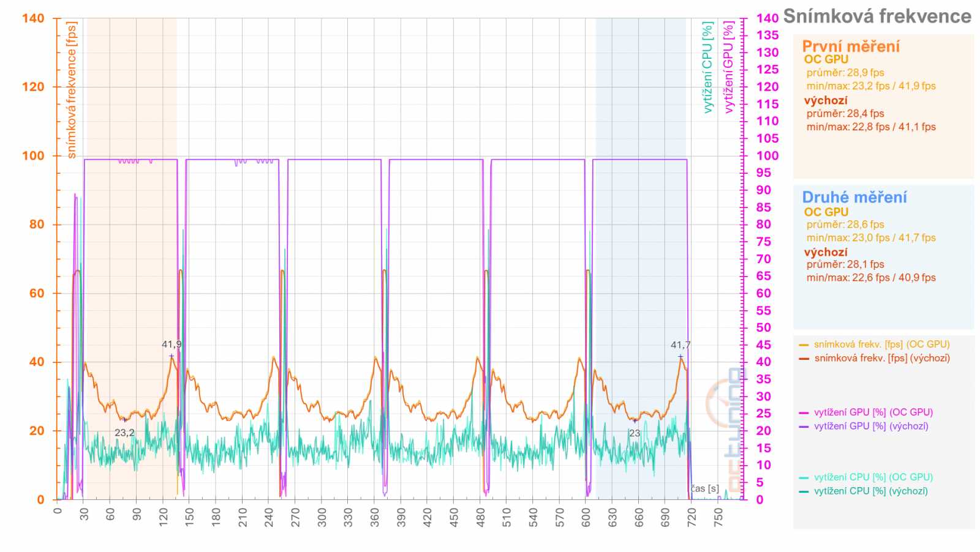Click the 'čas [s]' axis label
Viewport: 980px width, 552px height.
coord(705,488)
